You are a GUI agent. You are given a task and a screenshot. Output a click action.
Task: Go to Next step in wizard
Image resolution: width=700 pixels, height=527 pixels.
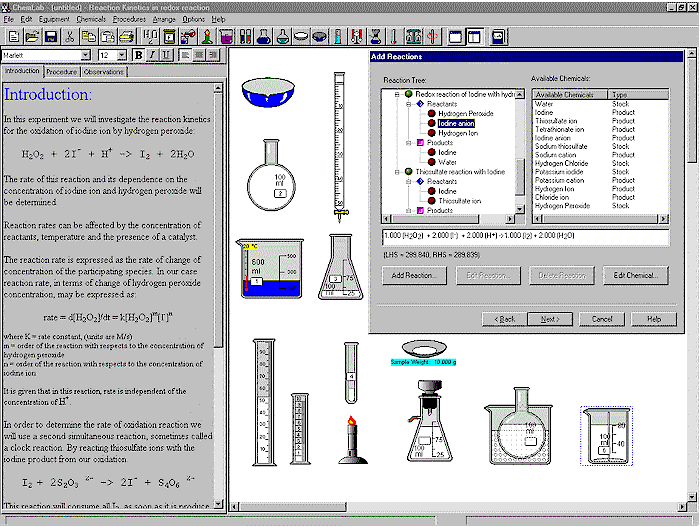[550, 319]
